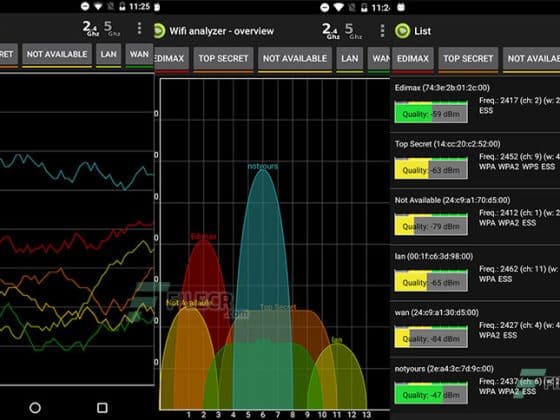Open Top Secret (14:cc:20:c2:52:00) list entry
This screenshot has height=420, width=560.
(475, 161)
